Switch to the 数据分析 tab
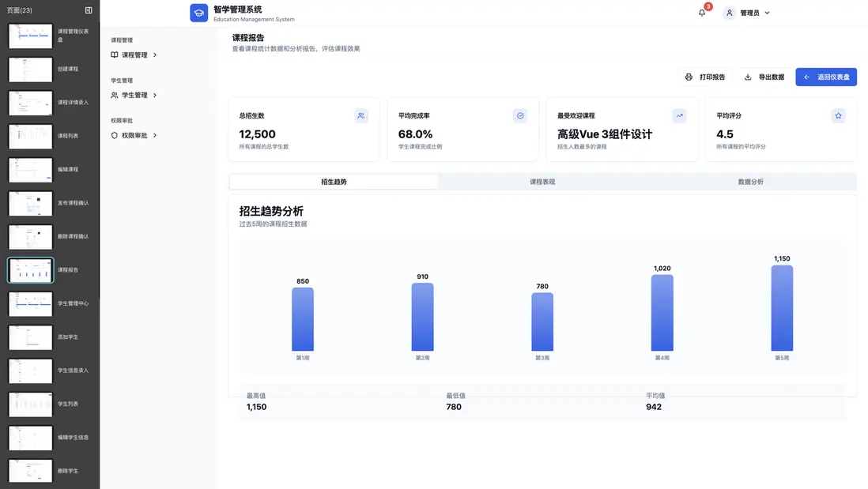Screen dimensions: 868x489 point(751,182)
